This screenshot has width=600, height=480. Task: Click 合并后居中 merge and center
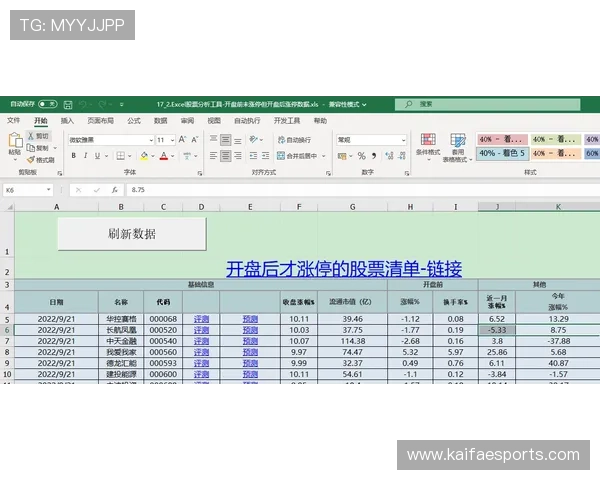[x=297, y=156]
